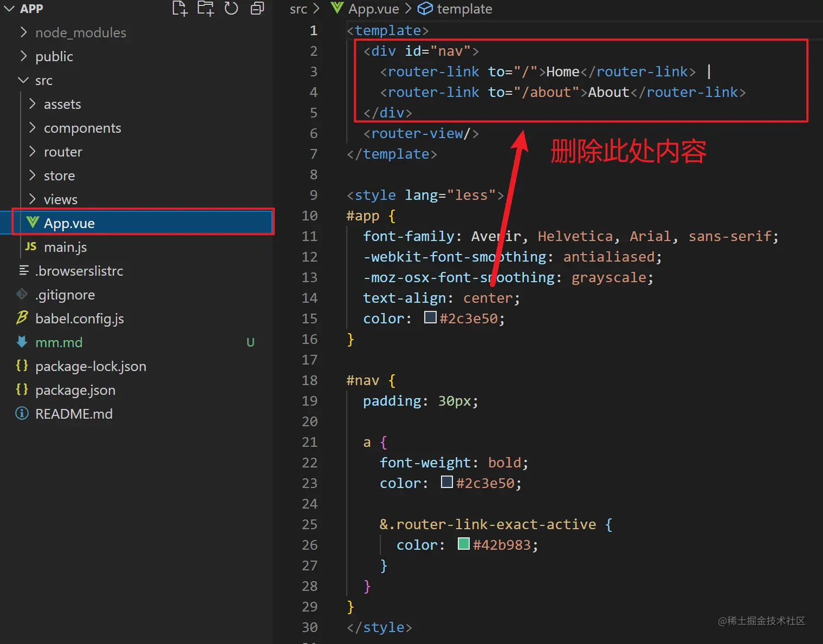823x644 pixels.
Task: Expand the components folder
Action: [x=32, y=128]
